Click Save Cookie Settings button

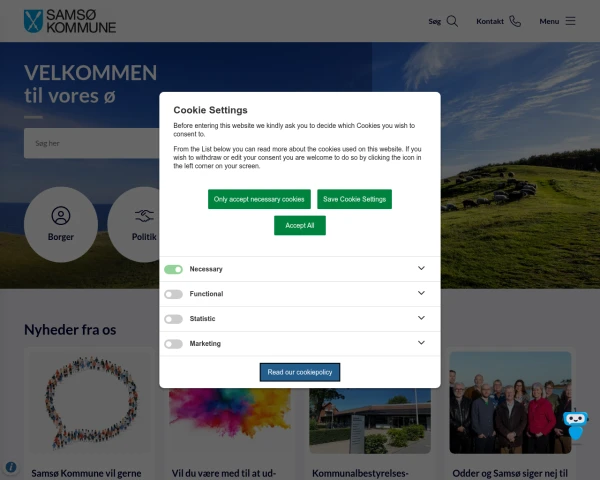354,199
